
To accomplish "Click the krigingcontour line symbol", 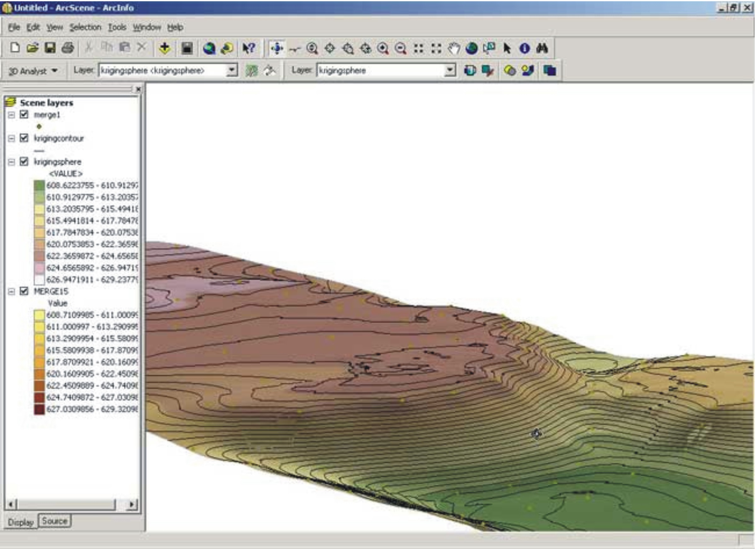I will pos(39,150).
